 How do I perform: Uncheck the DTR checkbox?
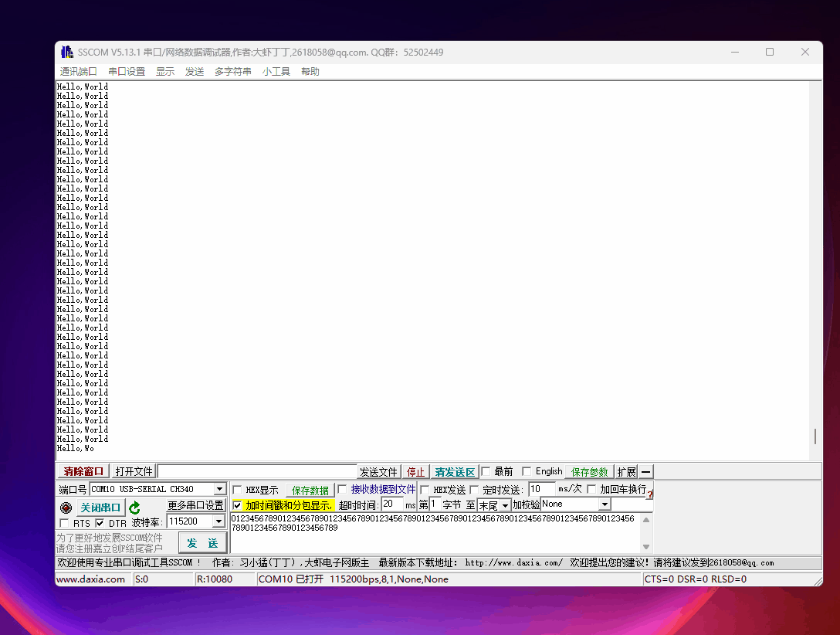(x=100, y=523)
